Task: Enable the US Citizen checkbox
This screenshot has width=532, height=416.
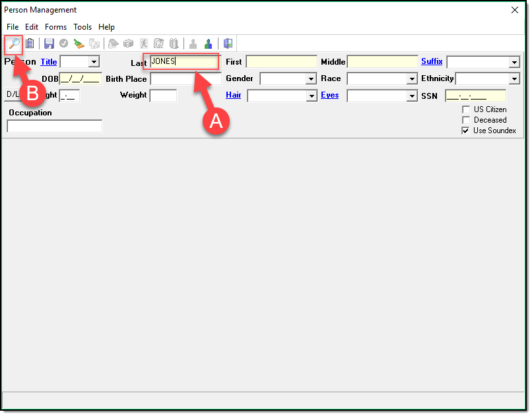Action: point(466,109)
